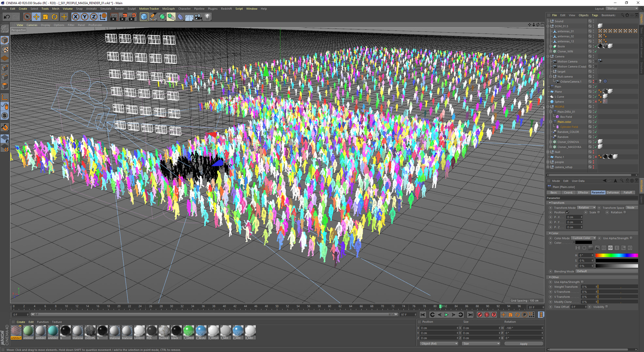Viewport: 644px width, 352px height.
Task: Uncheck the Position checkbox
Action: [568, 213]
